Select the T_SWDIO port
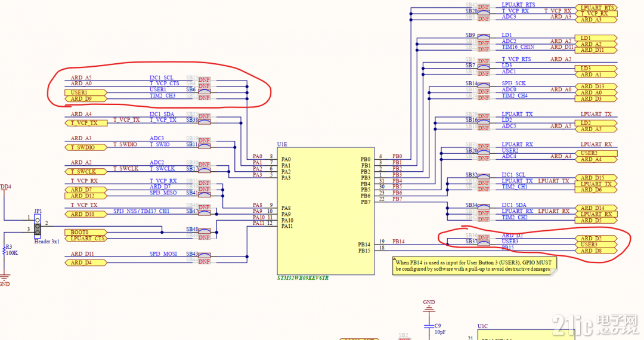Viewport: 644px width, 340px height. click(86, 147)
